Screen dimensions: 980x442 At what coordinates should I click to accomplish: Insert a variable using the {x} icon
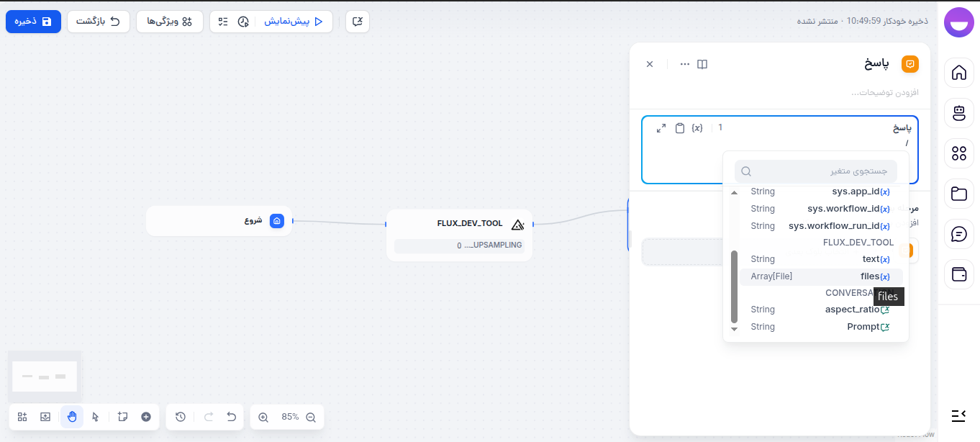697,127
